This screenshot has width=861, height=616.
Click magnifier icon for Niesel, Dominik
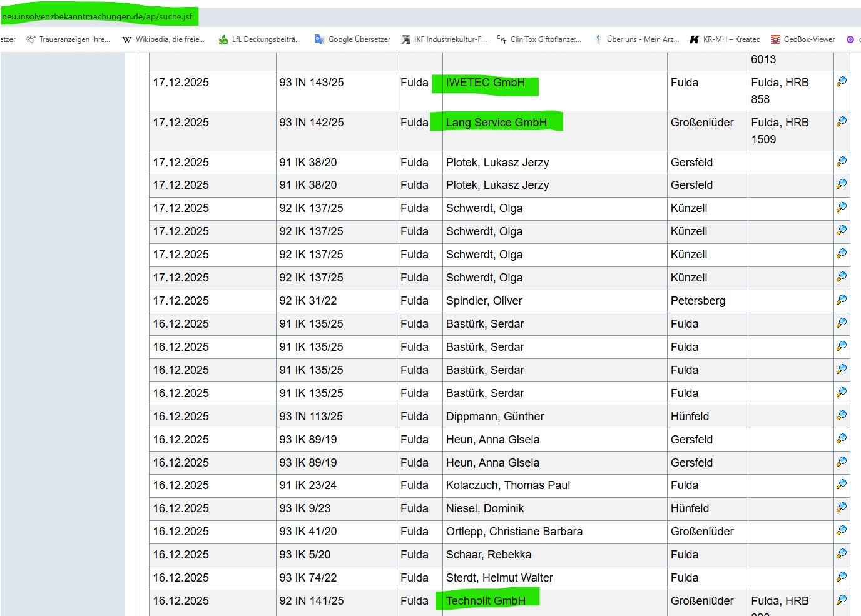coord(842,507)
